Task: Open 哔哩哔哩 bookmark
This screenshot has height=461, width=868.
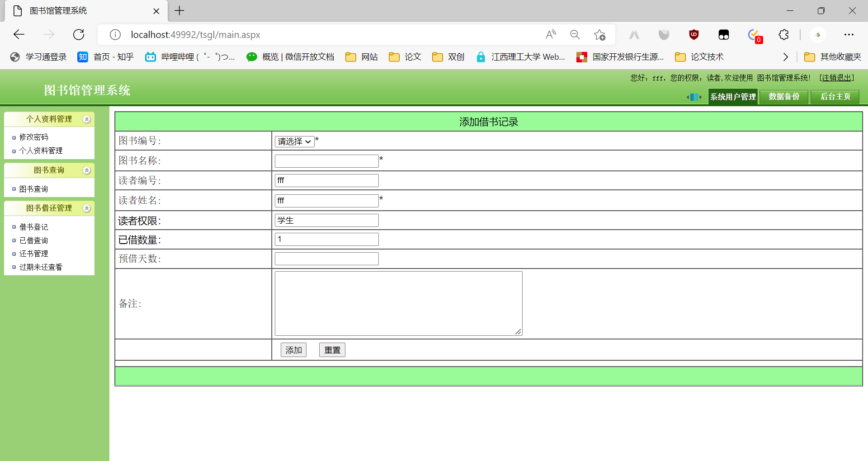Action: pyautogui.click(x=190, y=57)
